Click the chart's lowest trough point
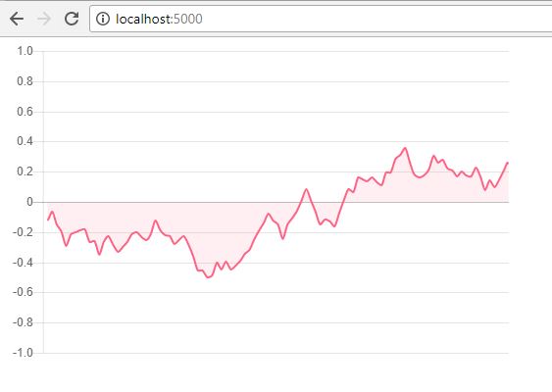Viewport: 552px width, 392px height. [x=208, y=277]
